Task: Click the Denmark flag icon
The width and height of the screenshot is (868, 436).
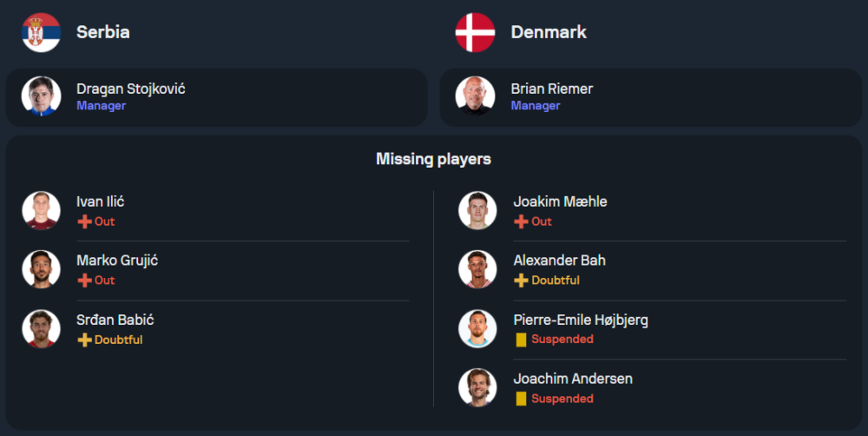Action: [x=475, y=32]
